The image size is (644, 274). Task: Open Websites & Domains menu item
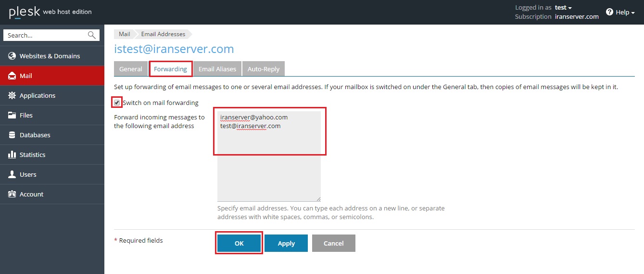coord(52,56)
